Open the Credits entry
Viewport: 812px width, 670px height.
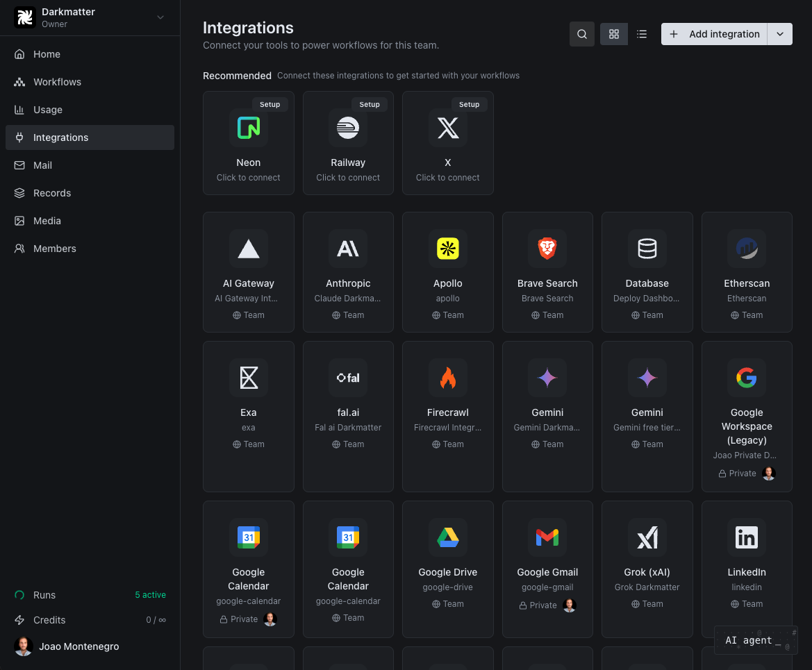click(90, 620)
